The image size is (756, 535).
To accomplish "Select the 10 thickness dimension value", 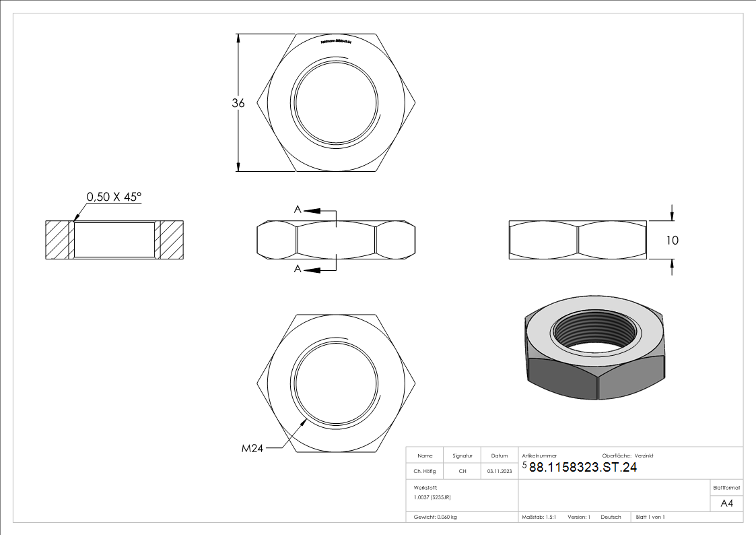I will pyautogui.click(x=672, y=241).
